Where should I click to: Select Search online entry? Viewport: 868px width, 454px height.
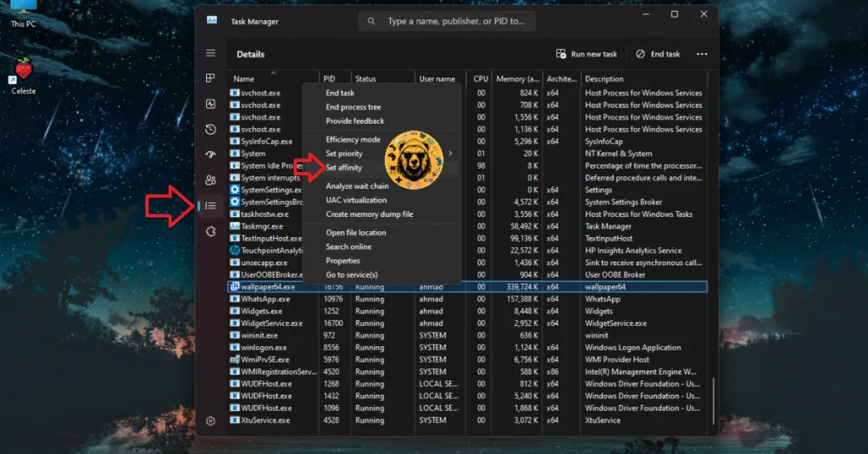(x=348, y=246)
